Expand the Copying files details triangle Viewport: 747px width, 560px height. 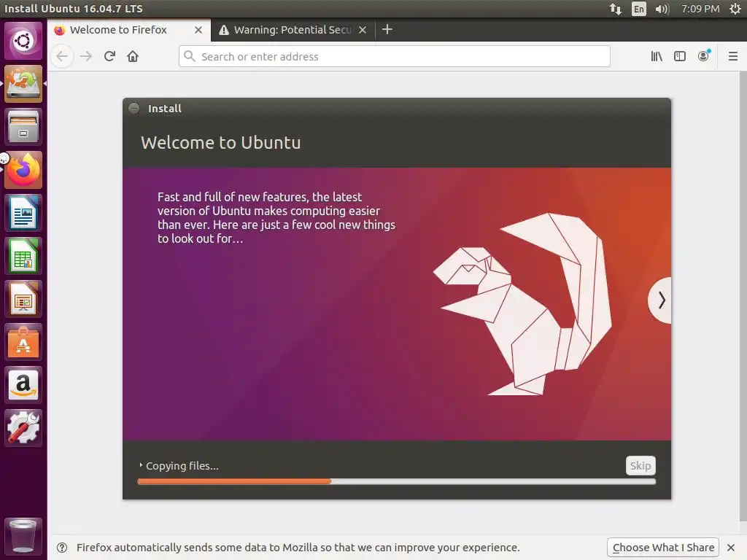[141, 464]
